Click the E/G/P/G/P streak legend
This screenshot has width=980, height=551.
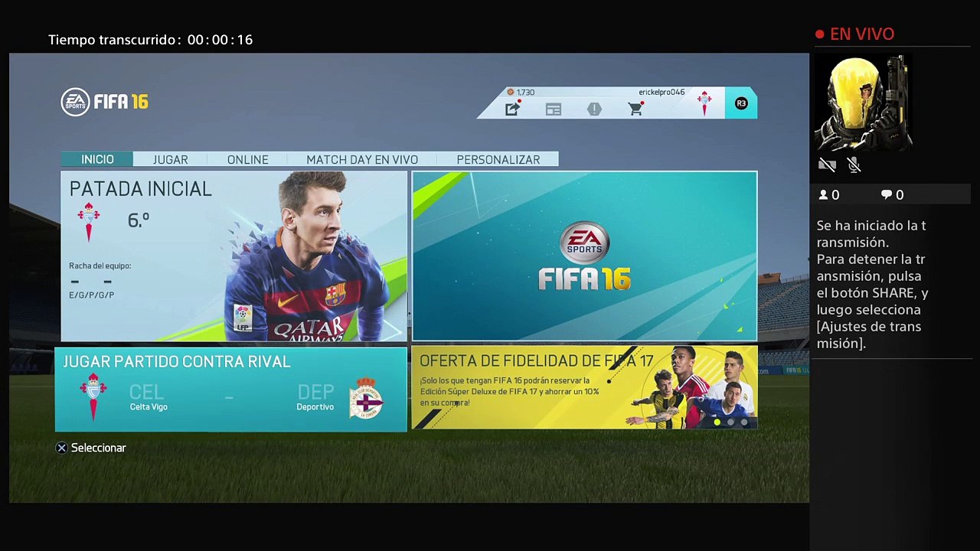[x=91, y=295]
